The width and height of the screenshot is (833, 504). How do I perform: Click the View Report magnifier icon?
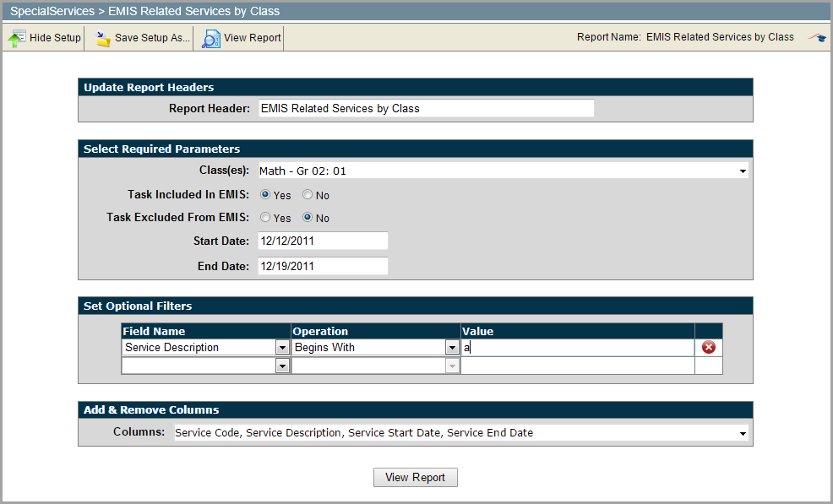(211, 38)
